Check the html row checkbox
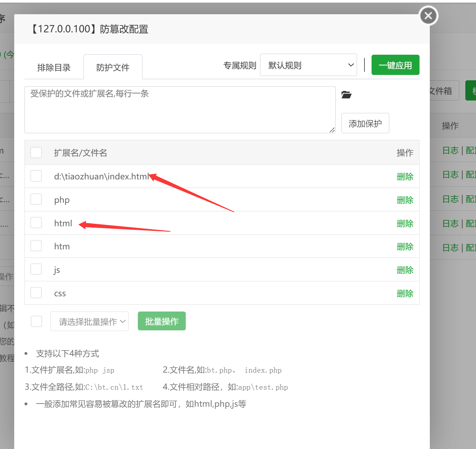 click(36, 223)
